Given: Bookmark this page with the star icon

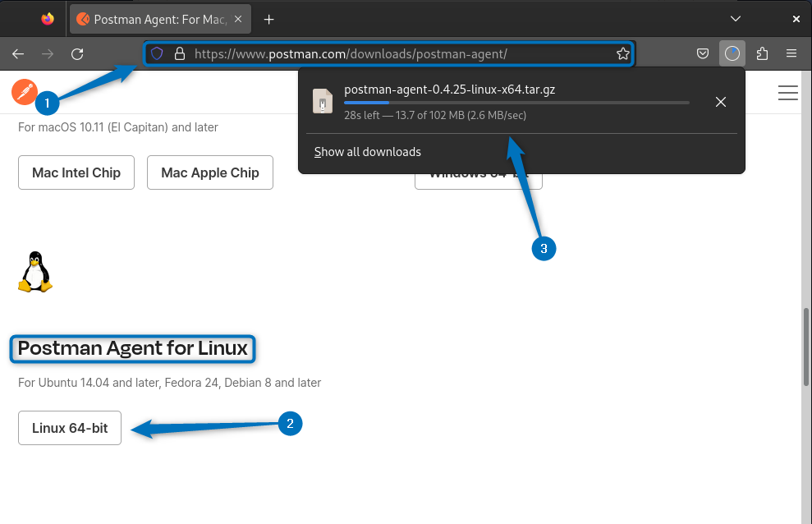Looking at the screenshot, I should (622, 54).
